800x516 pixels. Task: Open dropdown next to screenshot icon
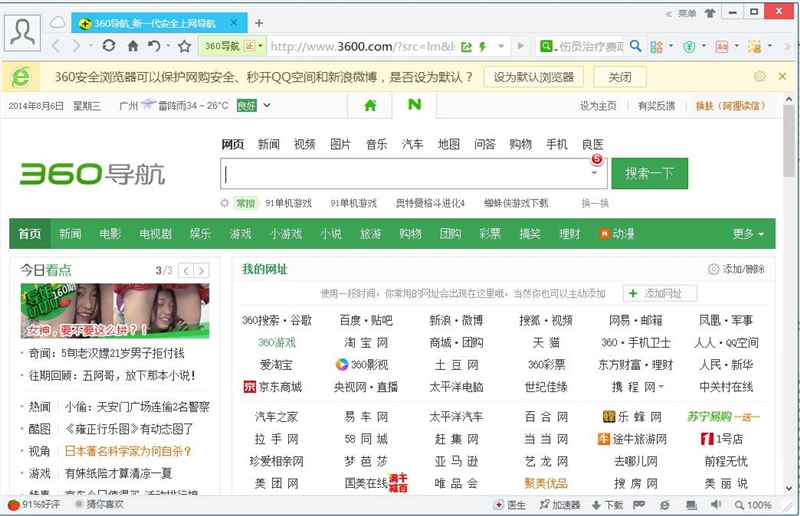770,46
